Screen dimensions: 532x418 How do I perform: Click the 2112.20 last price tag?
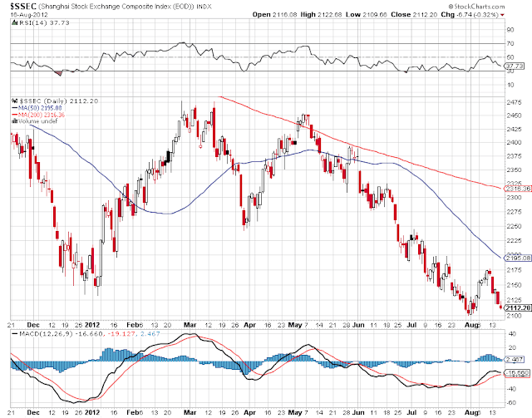pos(518,307)
